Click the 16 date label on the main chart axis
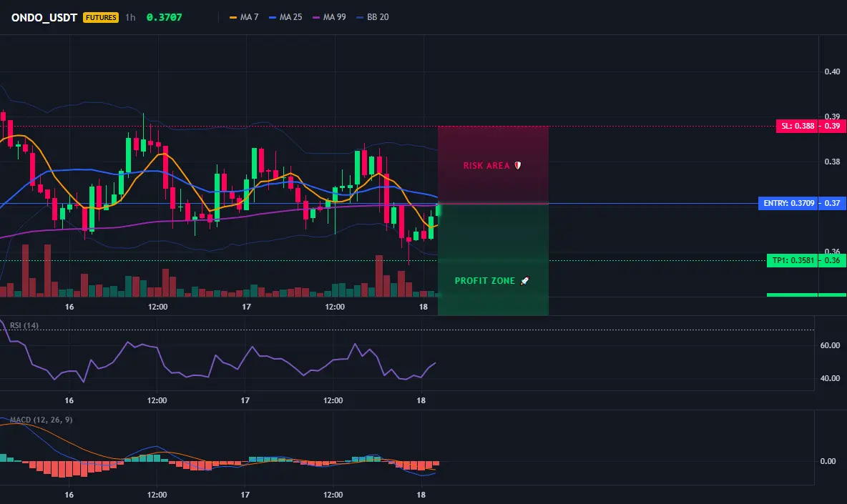Image resolution: width=847 pixels, height=504 pixels. pos(69,307)
